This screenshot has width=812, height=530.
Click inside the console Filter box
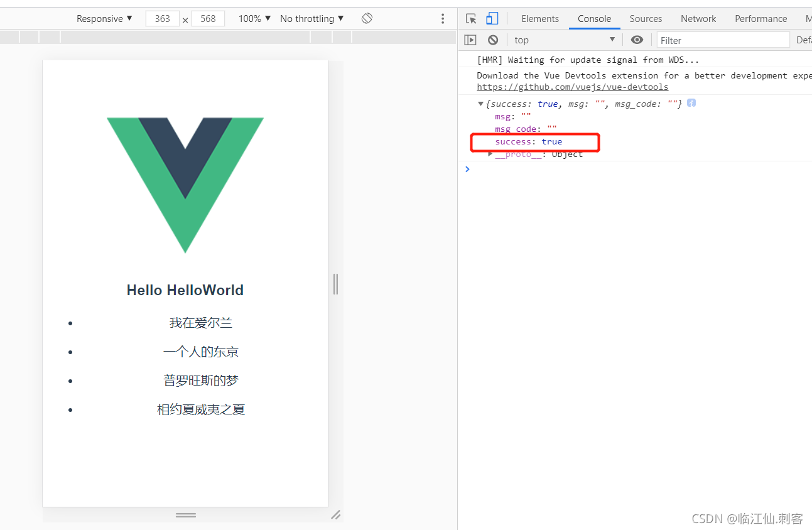(722, 40)
